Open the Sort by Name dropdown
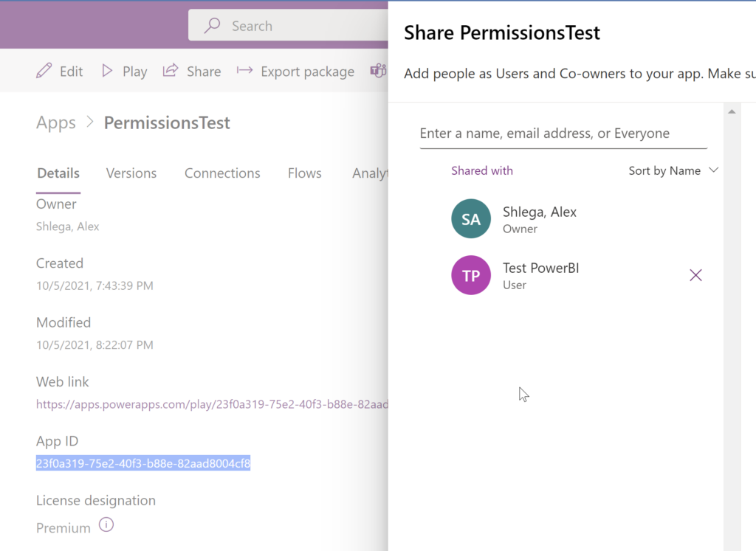The image size is (756, 551). click(x=673, y=170)
